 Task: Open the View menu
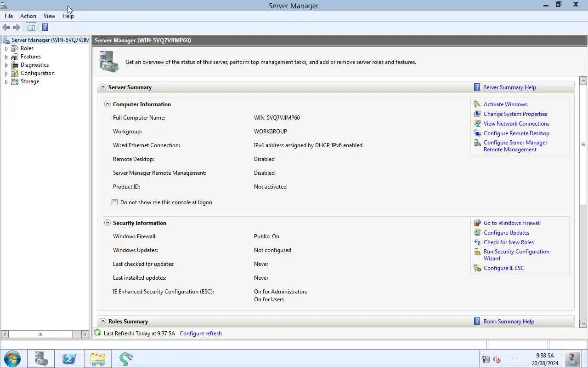tap(49, 16)
